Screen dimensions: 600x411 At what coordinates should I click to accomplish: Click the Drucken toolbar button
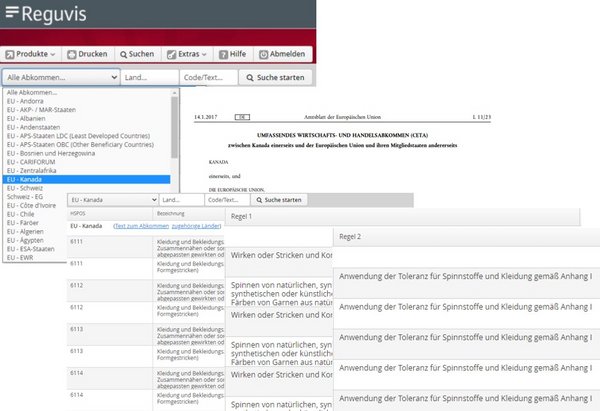(x=87, y=54)
